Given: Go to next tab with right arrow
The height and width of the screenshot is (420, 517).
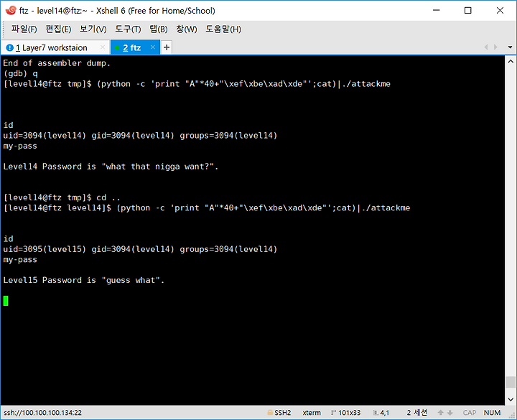Looking at the screenshot, I should click(495, 47).
